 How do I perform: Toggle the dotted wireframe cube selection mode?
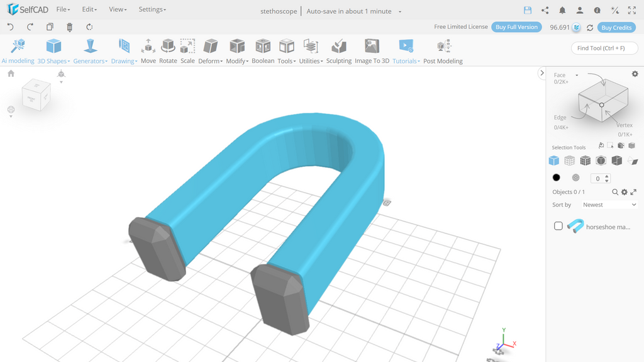(x=569, y=161)
